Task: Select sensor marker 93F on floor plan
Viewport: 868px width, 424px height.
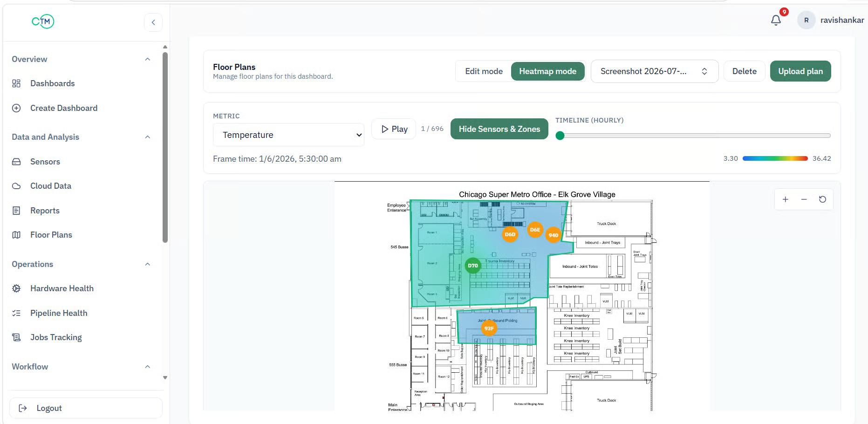Action: point(489,328)
